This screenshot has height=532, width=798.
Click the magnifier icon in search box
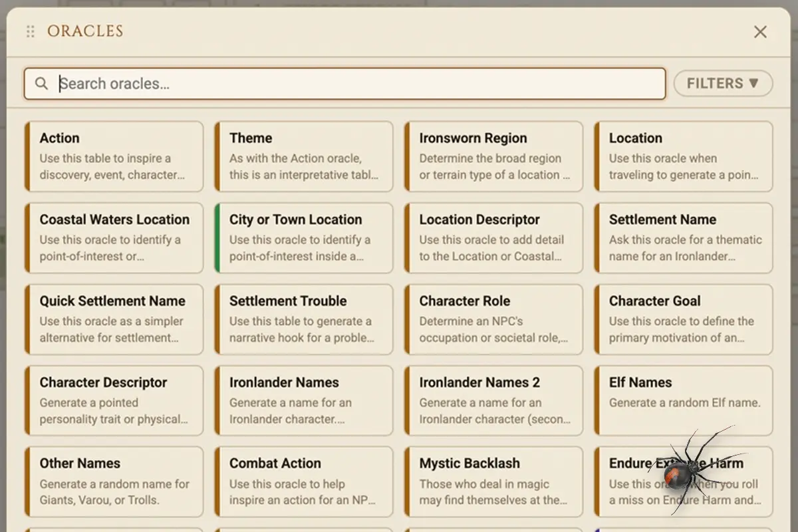(x=41, y=84)
